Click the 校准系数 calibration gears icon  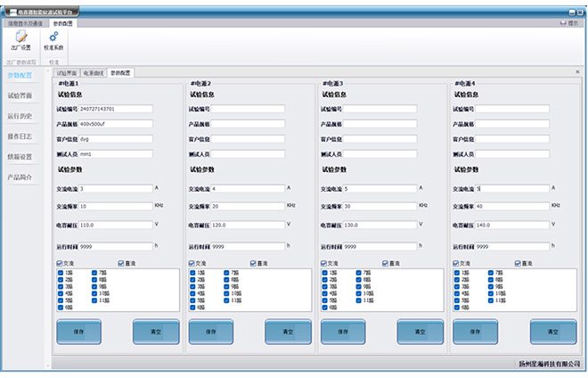pyautogui.click(x=53, y=37)
